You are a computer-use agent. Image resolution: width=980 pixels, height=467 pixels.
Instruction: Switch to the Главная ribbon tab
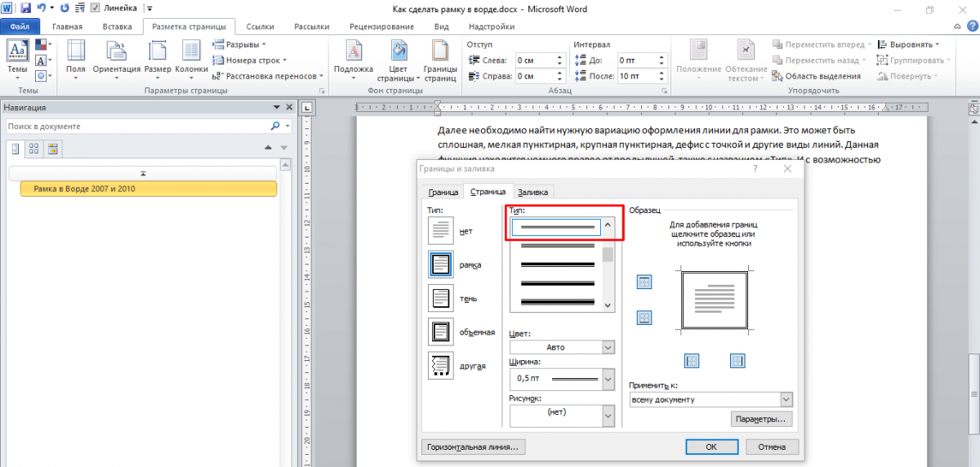tap(67, 26)
